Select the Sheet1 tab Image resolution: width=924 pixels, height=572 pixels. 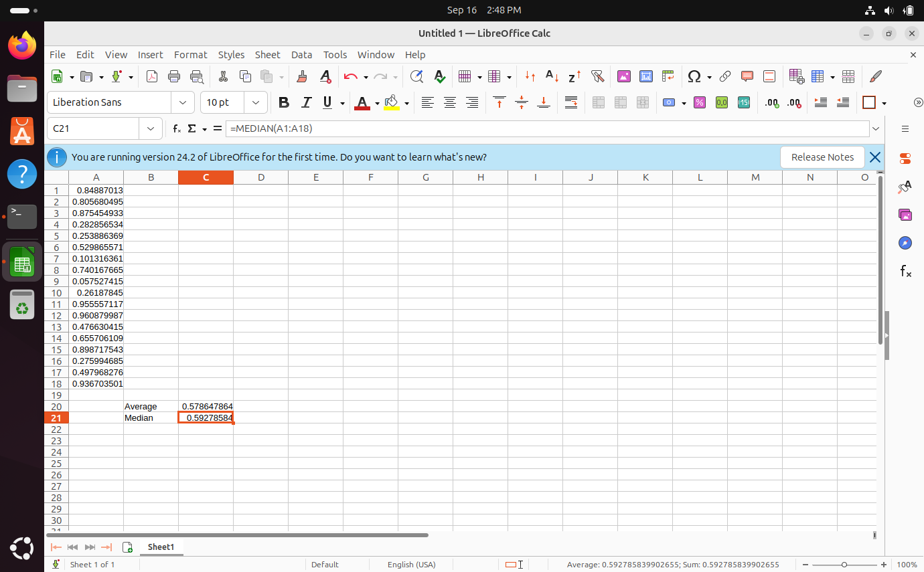tap(161, 547)
